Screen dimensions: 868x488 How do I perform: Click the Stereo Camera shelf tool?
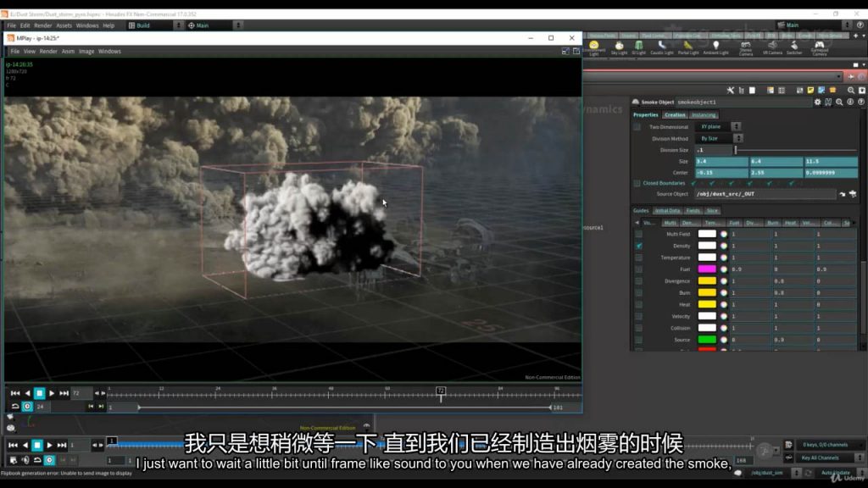point(746,48)
